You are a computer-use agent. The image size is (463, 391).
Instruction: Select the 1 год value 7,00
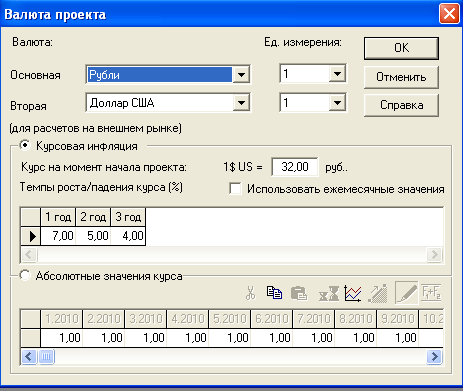[58, 236]
